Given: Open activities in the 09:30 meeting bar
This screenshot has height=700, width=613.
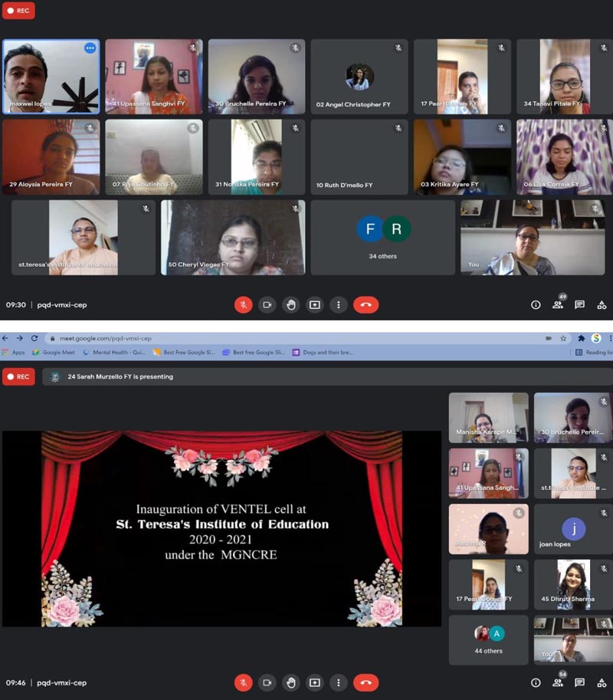Looking at the screenshot, I should (602, 305).
